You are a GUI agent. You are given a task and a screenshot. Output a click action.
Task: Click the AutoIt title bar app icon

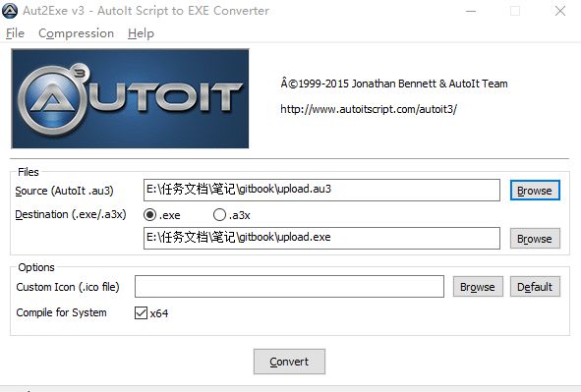pyautogui.click(x=10, y=11)
